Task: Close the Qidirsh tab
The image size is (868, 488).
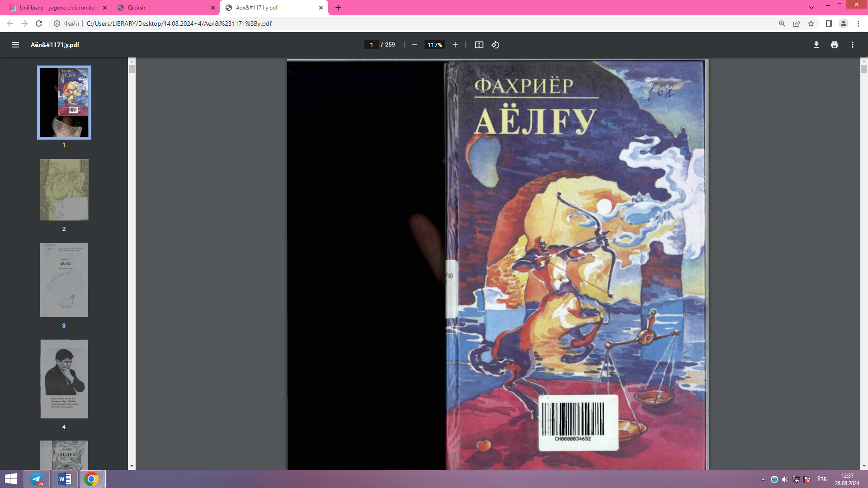Action: click(213, 8)
